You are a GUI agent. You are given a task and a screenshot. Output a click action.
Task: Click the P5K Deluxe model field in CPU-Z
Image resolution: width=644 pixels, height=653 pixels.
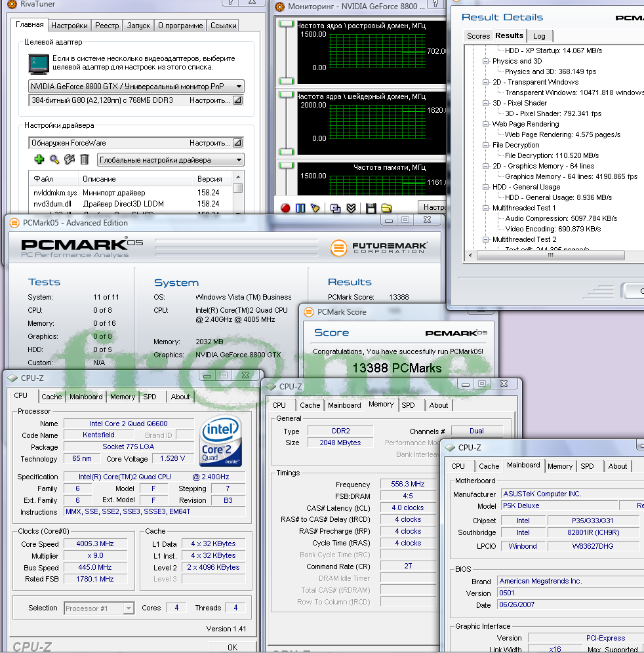pyautogui.click(x=559, y=505)
